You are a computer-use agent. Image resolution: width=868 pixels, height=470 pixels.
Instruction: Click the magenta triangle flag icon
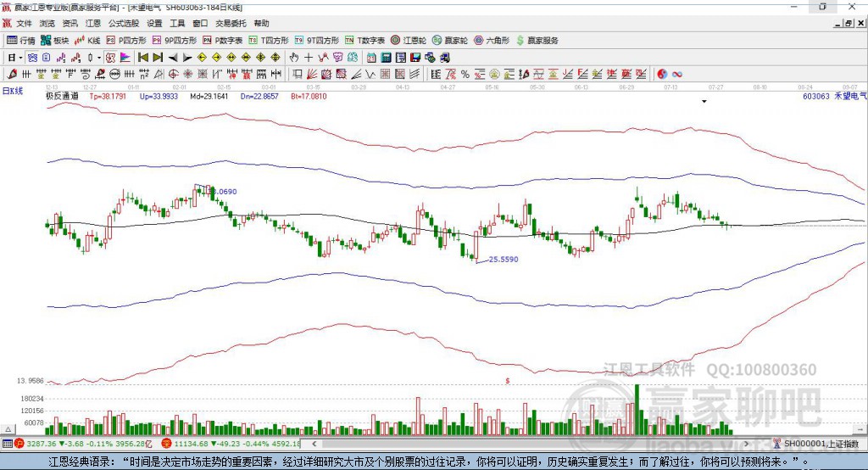pyautogui.click(x=125, y=58)
